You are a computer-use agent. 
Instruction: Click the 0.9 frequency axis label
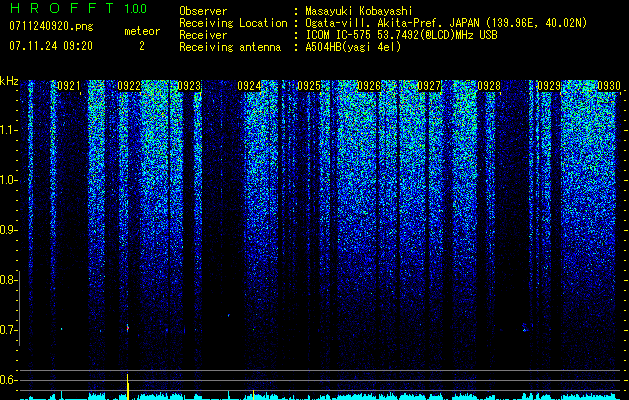coord(7,230)
